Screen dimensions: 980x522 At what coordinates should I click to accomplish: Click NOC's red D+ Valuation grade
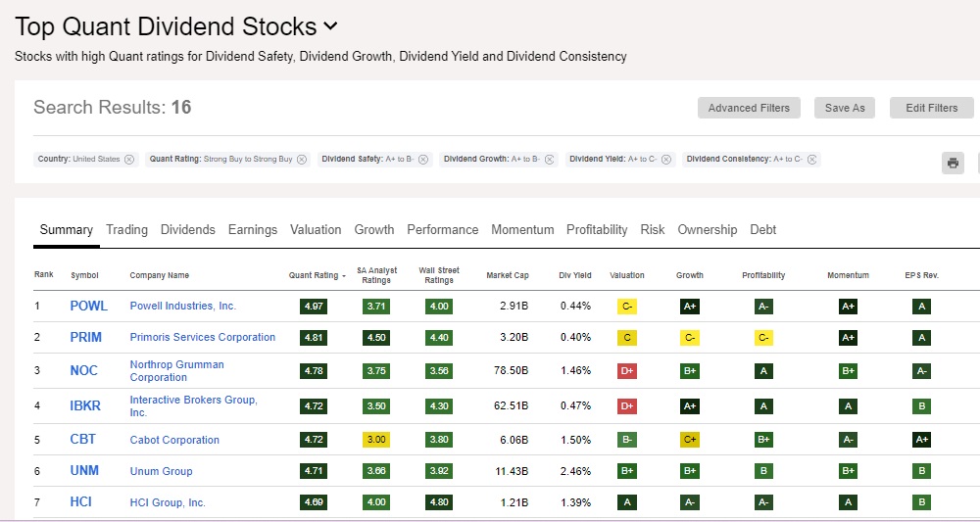[627, 371]
